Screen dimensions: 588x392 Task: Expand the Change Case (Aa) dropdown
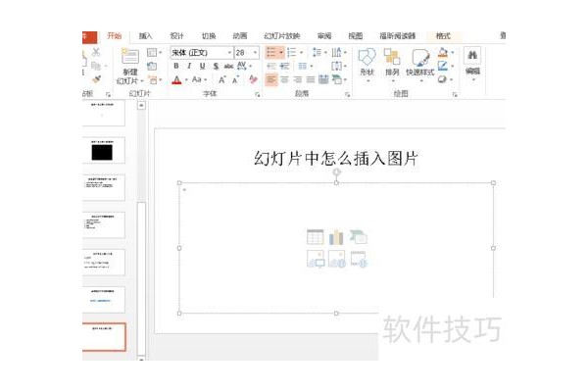pos(206,79)
